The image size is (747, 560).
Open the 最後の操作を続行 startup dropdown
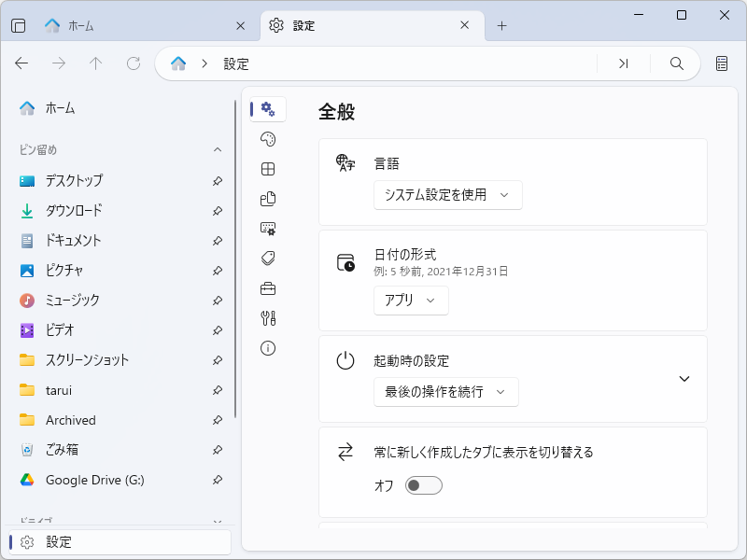[446, 391]
